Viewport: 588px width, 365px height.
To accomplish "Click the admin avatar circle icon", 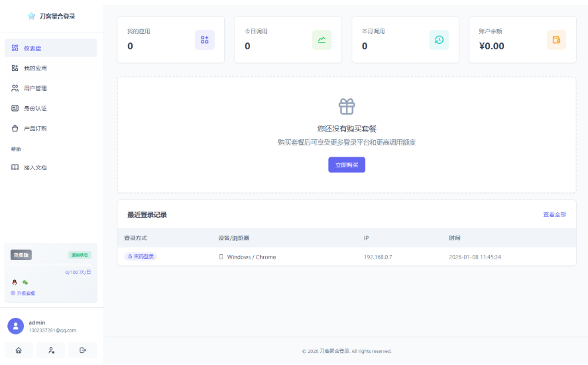I will [x=15, y=326].
